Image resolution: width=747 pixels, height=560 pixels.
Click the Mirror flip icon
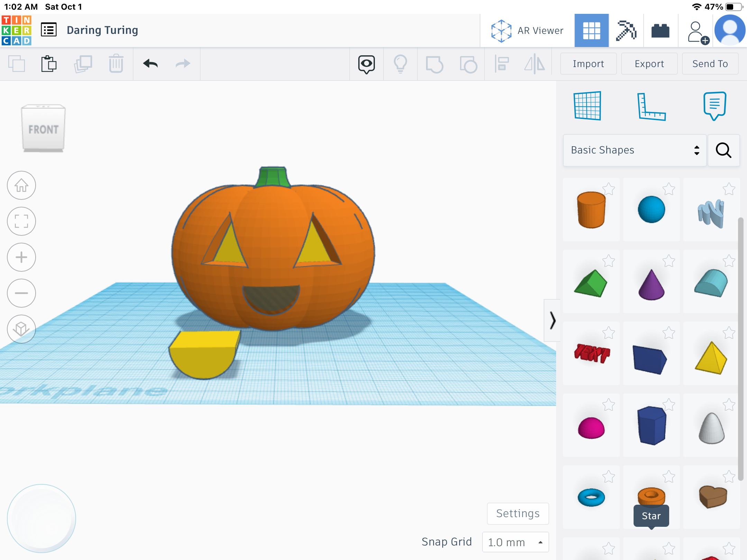point(535,64)
